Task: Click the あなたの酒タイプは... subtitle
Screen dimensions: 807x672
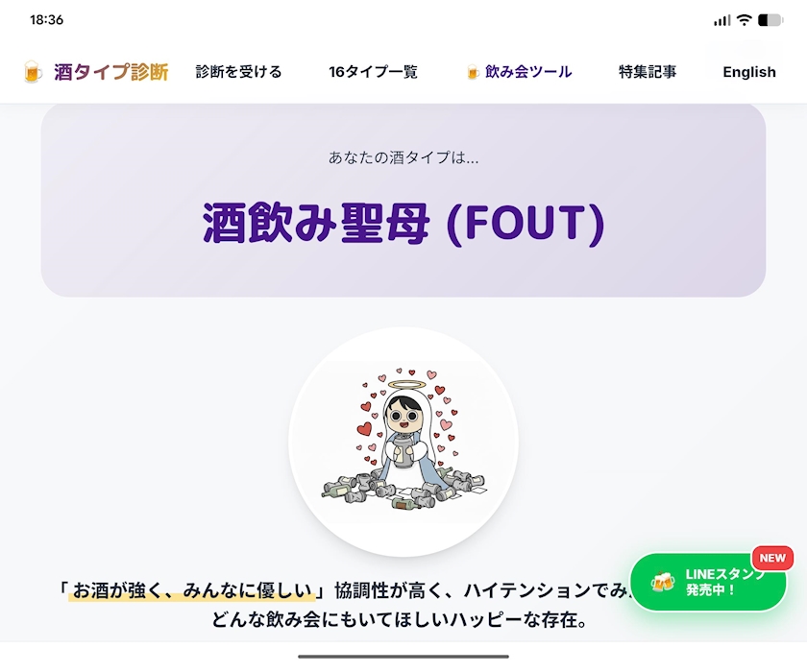Action: click(x=403, y=157)
